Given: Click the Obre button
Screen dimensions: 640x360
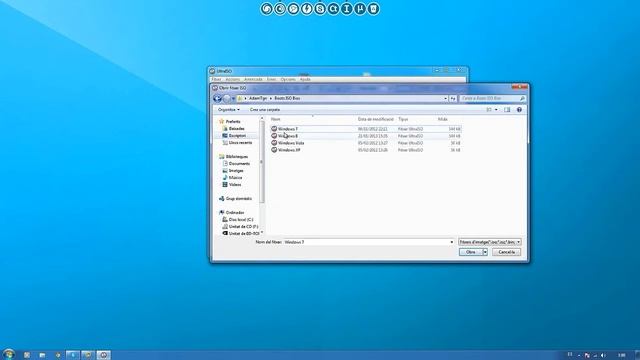Looking at the screenshot, I should pos(471,252).
